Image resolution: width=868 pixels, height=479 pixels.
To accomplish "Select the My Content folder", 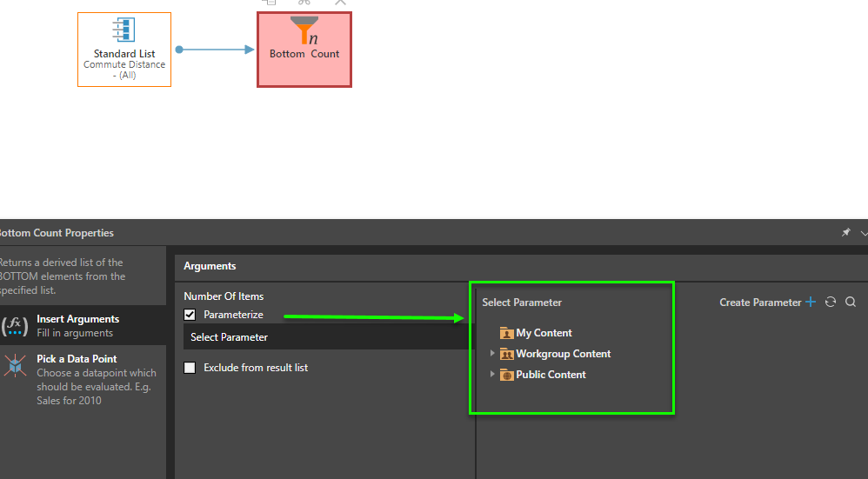I will click(x=544, y=333).
